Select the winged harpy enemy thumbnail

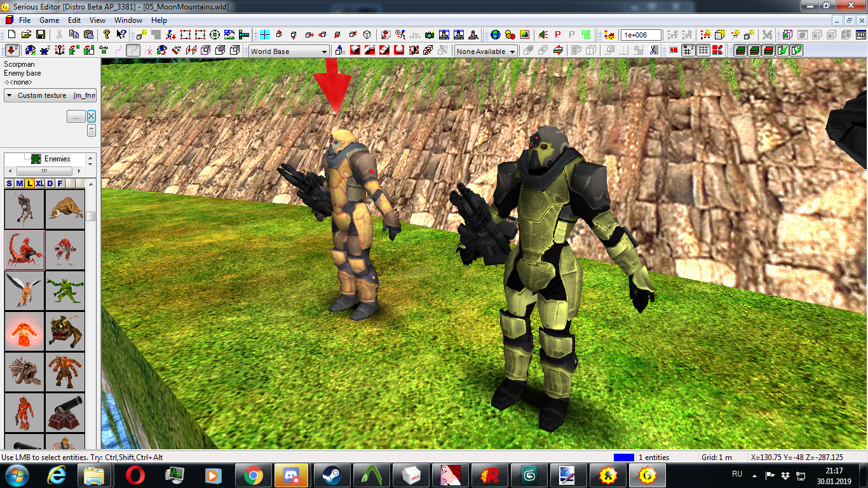[24, 290]
